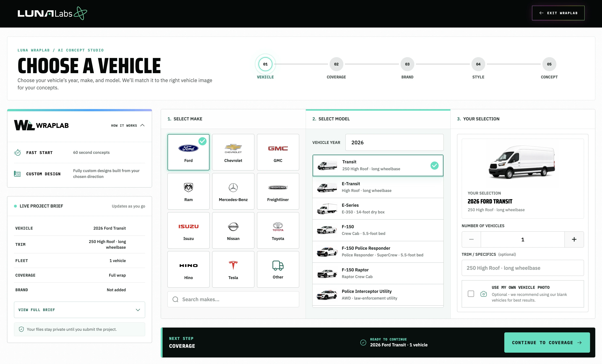Image resolution: width=602 pixels, height=364 pixels.
Task: Click the Ford tile selected checkmark
Action: pos(202,141)
